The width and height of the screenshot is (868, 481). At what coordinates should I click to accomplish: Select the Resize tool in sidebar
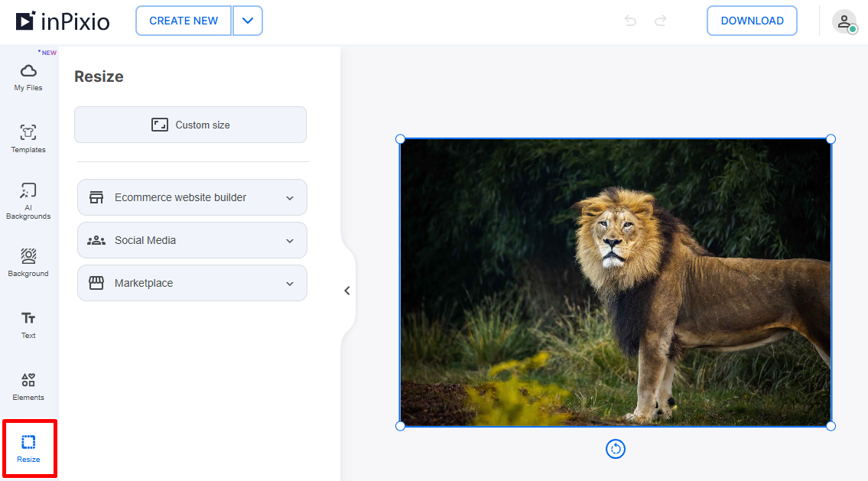coord(29,449)
